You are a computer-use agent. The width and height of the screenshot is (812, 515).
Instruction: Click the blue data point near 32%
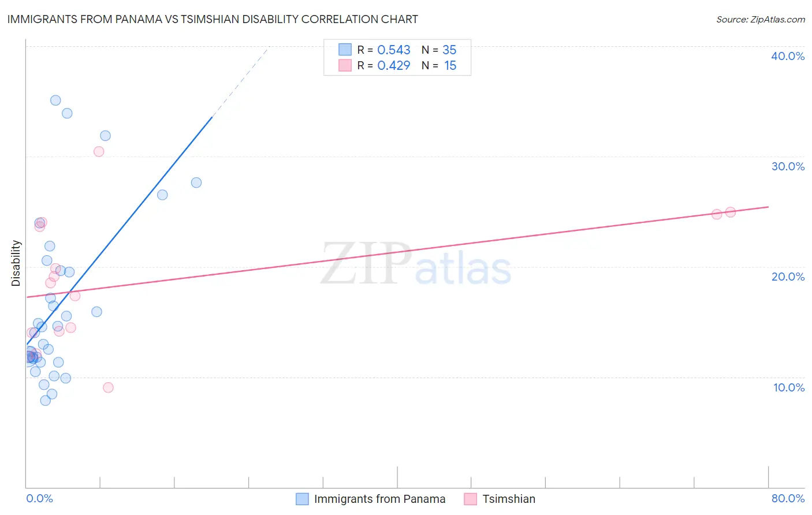pos(105,136)
